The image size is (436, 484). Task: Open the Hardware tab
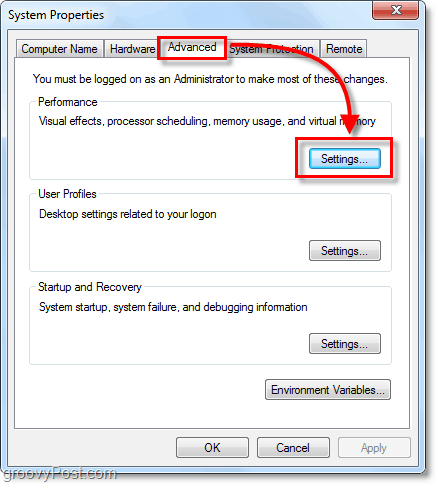coord(132,49)
